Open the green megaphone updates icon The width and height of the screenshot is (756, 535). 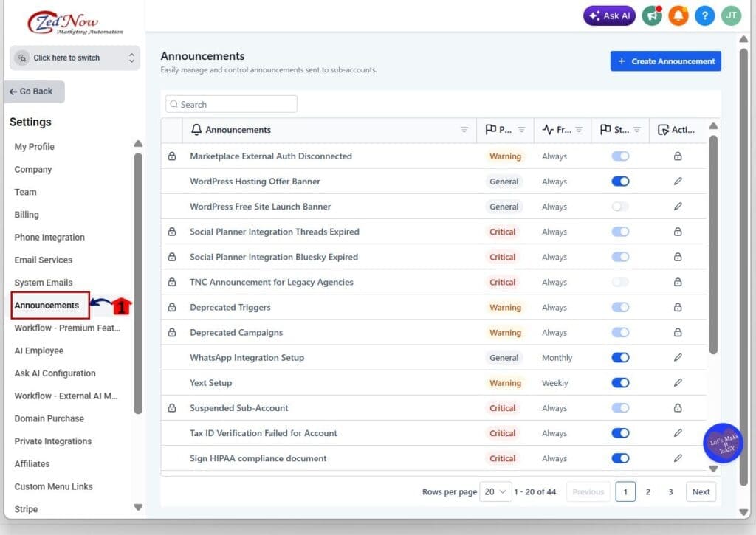point(651,15)
